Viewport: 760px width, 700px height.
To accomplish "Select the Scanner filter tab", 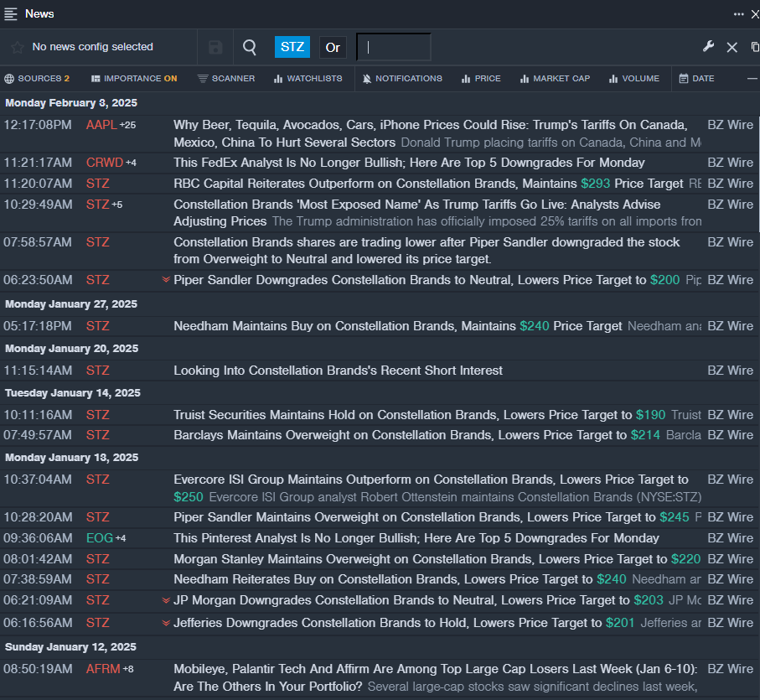I will click(x=226, y=79).
